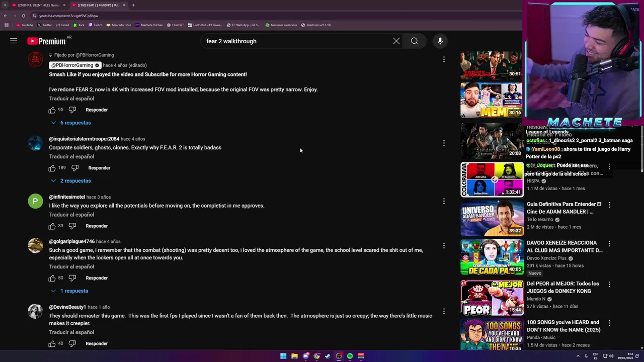
Task: Reload the page in browser toolbar
Action: (x=23, y=16)
